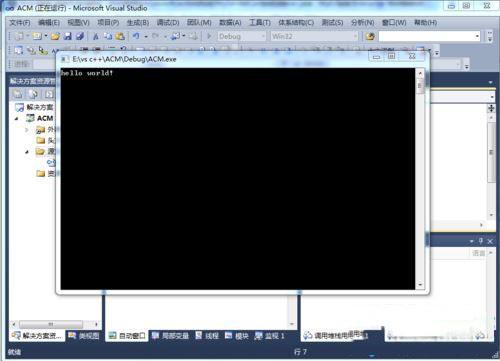
Task: Open the 数据(A) menu
Action: [230, 23]
